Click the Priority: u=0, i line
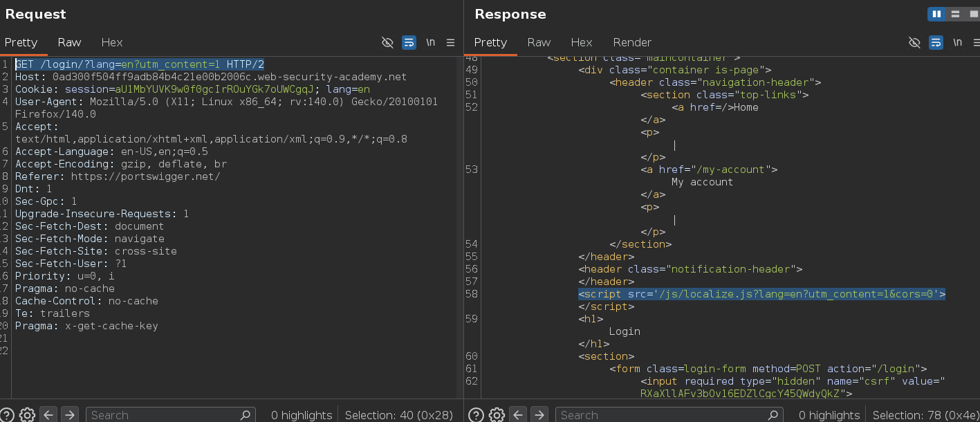 coord(64,276)
